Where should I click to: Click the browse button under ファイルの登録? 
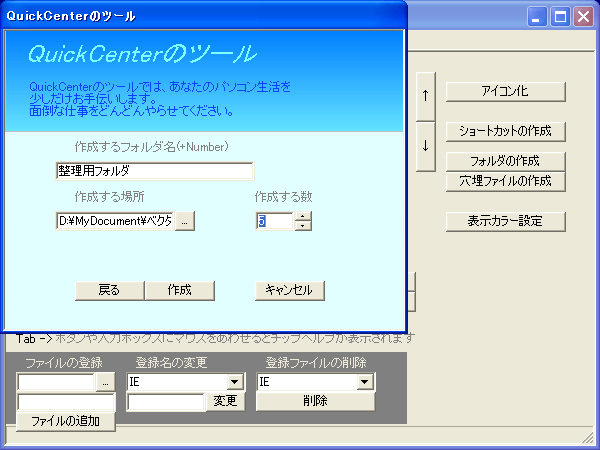click(105, 382)
